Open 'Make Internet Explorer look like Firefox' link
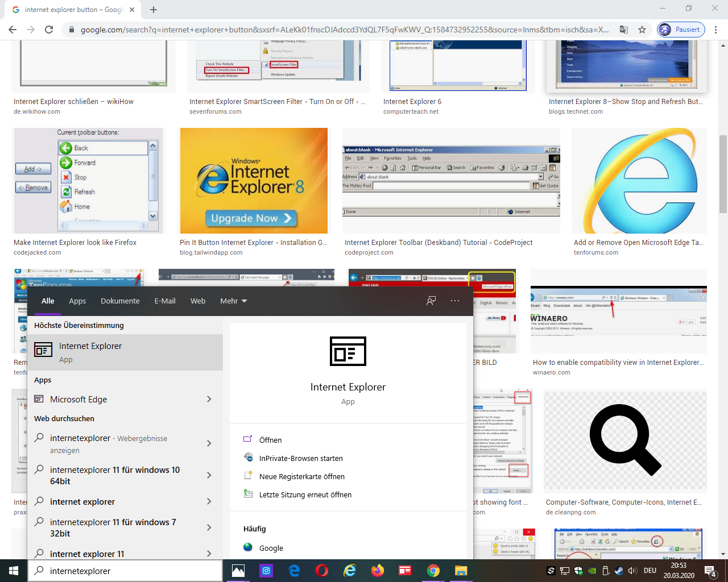Image resolution: width=728 pixels, height=582 pixels. coord(75,242)
